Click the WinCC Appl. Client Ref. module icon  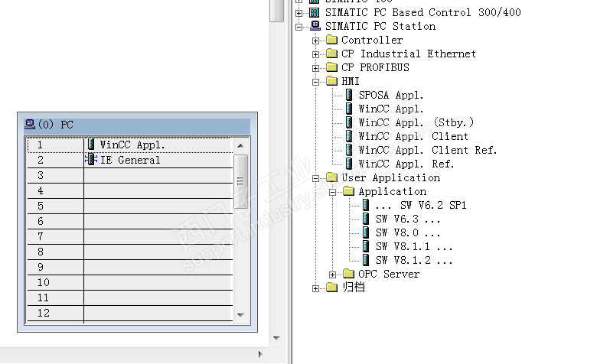(x=349, y=150)
